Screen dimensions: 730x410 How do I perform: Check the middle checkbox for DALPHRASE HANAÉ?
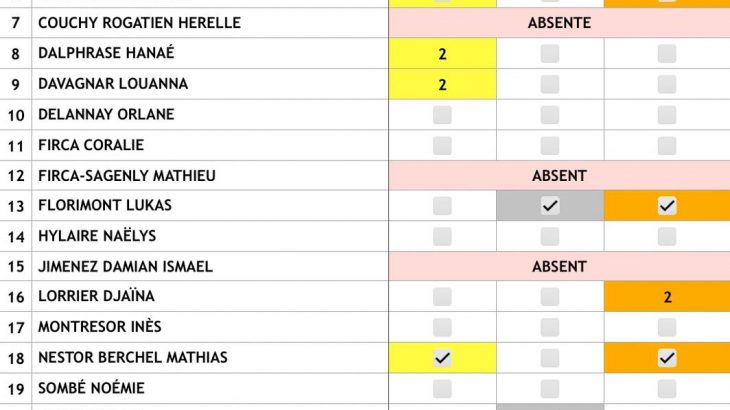point(550,54)
